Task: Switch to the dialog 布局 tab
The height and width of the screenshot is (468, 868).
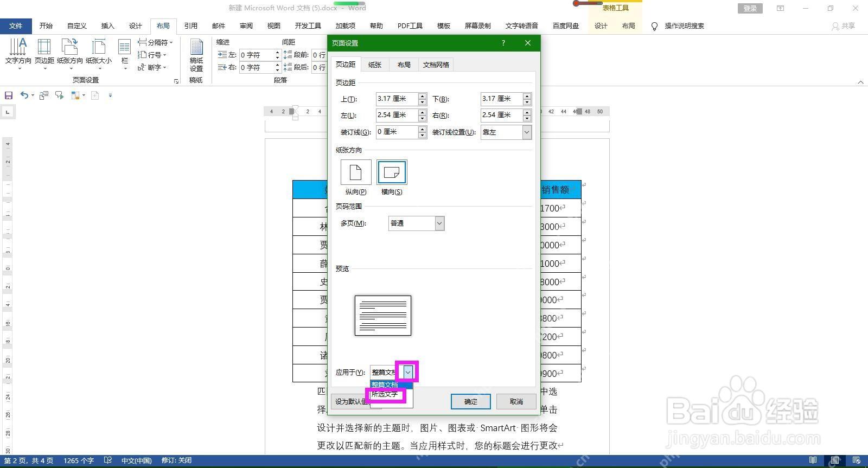Action: 404,65
